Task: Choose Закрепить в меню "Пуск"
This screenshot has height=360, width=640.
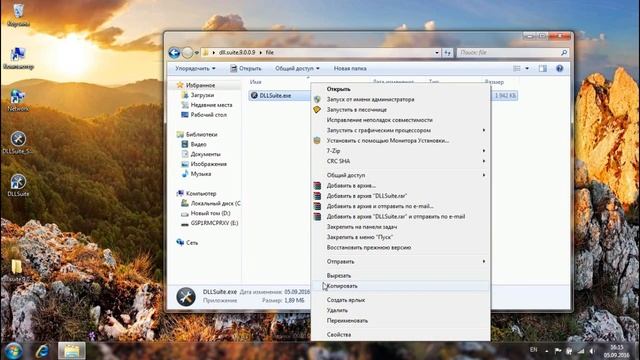Action: tap(400, 237)
